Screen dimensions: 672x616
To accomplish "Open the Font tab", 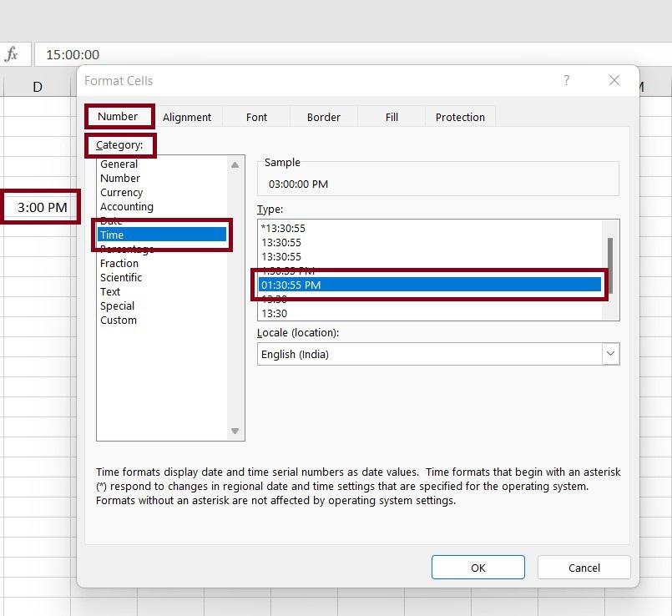I will pos(256,117).
